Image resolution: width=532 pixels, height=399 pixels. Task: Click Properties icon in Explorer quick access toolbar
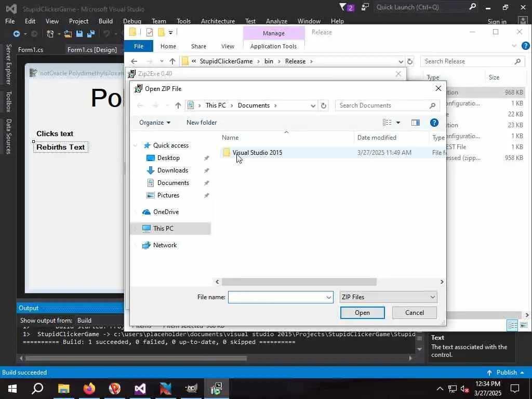149,32
